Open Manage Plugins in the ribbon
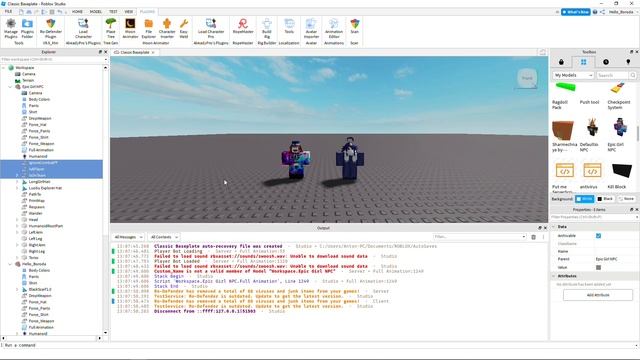The image size is (640, 360). (11, 29)
